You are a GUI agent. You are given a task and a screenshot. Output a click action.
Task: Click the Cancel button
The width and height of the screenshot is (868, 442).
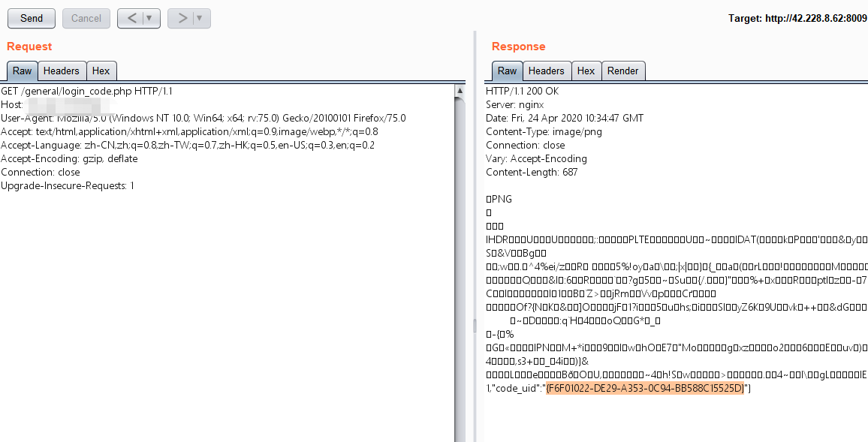[x=86, y=18]
